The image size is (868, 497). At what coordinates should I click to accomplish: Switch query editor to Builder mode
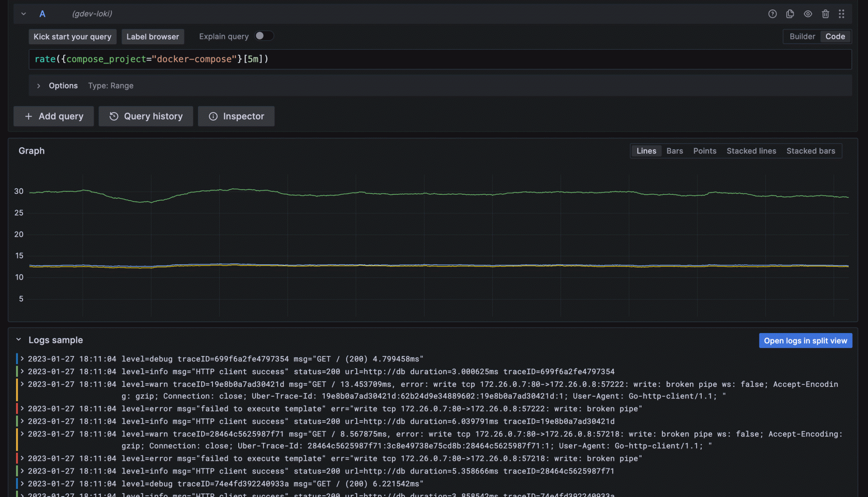tap(802, 36)
